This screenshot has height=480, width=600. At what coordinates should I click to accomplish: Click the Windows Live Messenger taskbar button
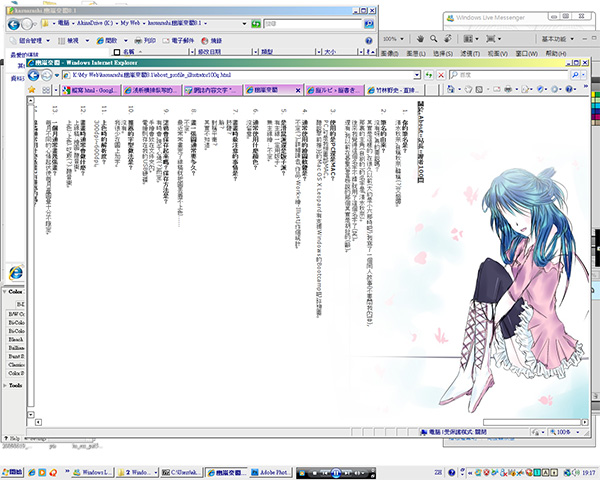(x=92, y=473)
